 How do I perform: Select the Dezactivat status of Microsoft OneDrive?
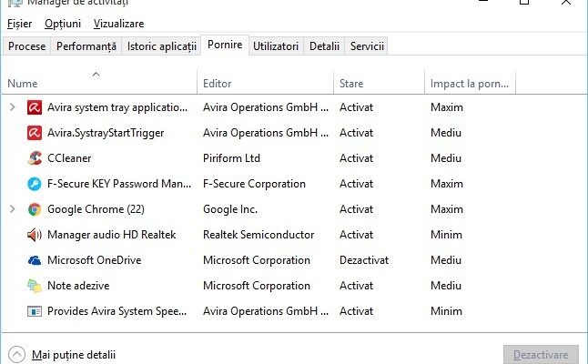[x=362, y=260]
